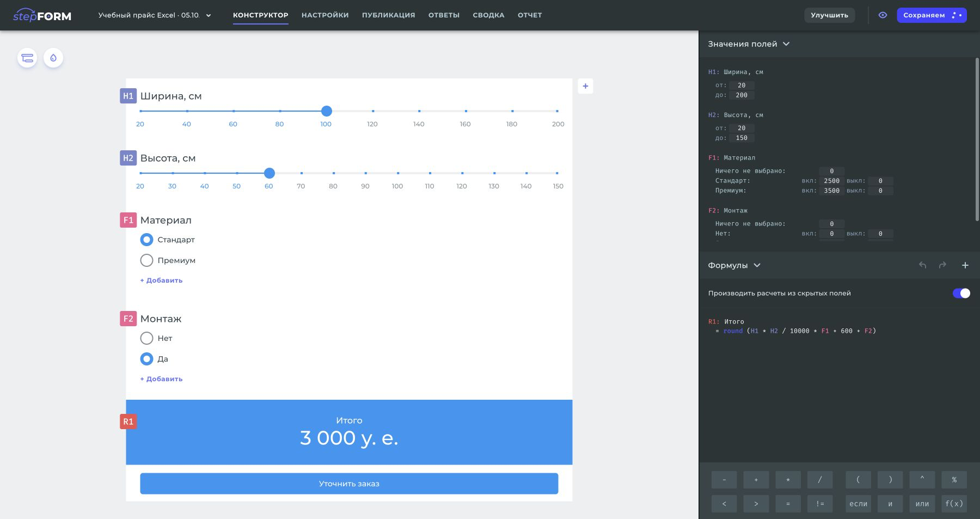Viewport: 980px width, 519px height.
Task: Select the Стандарт material option
Action: coord(146,240)
